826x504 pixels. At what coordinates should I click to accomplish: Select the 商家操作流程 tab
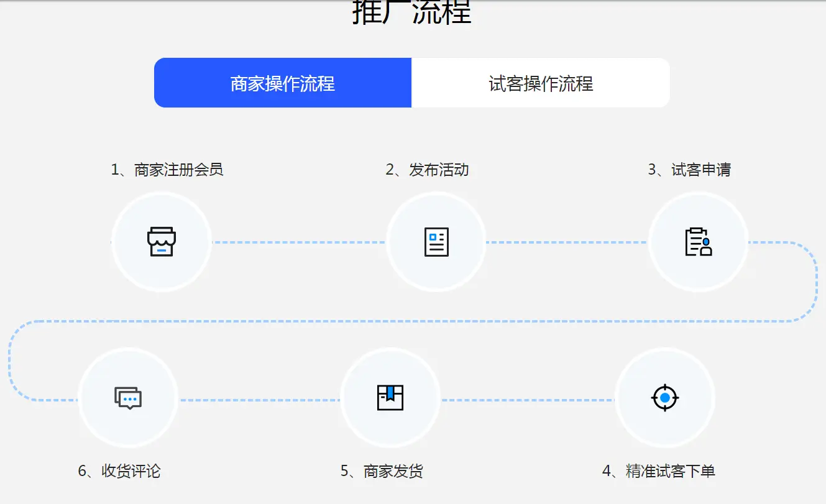[283, 83]
